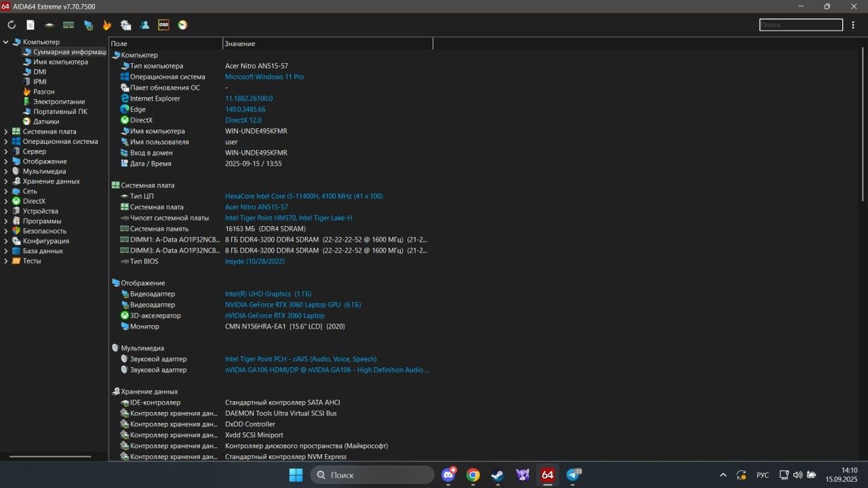This screenshot has height=488, width=868.
Task: Open Telegram from the taskbar
Action: 574,475
